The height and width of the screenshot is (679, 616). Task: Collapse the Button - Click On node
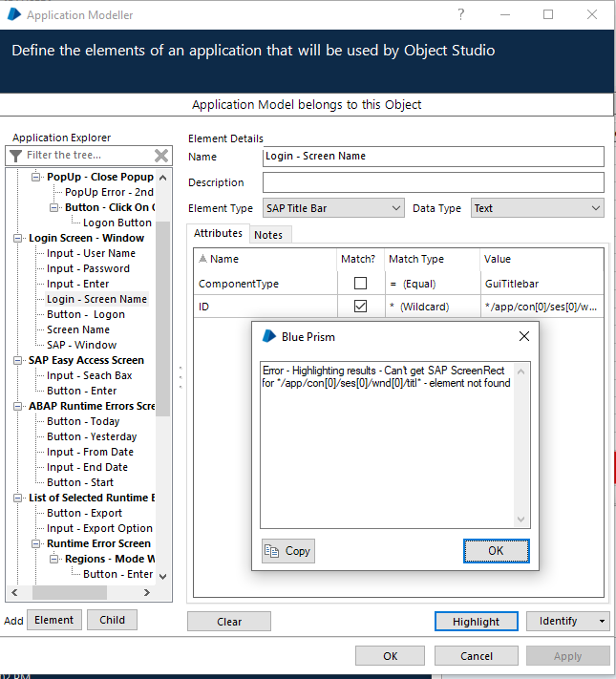coord(54,207)
